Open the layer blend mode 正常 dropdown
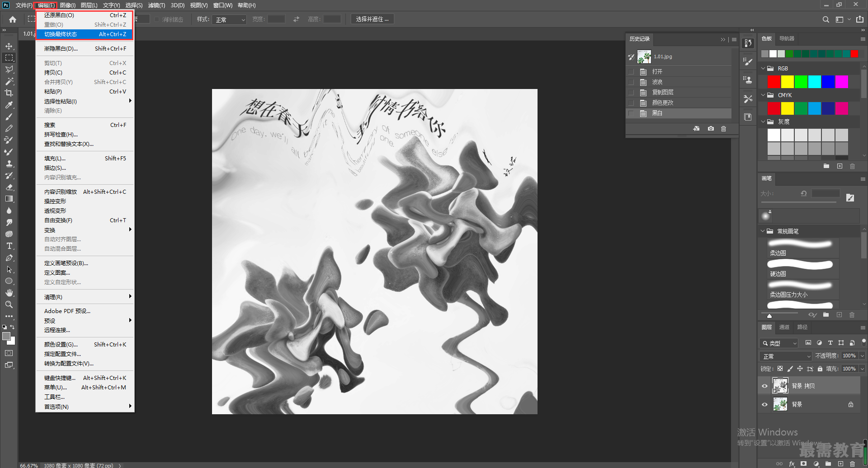Screen dimensions: 868x468 click(786, 356)
